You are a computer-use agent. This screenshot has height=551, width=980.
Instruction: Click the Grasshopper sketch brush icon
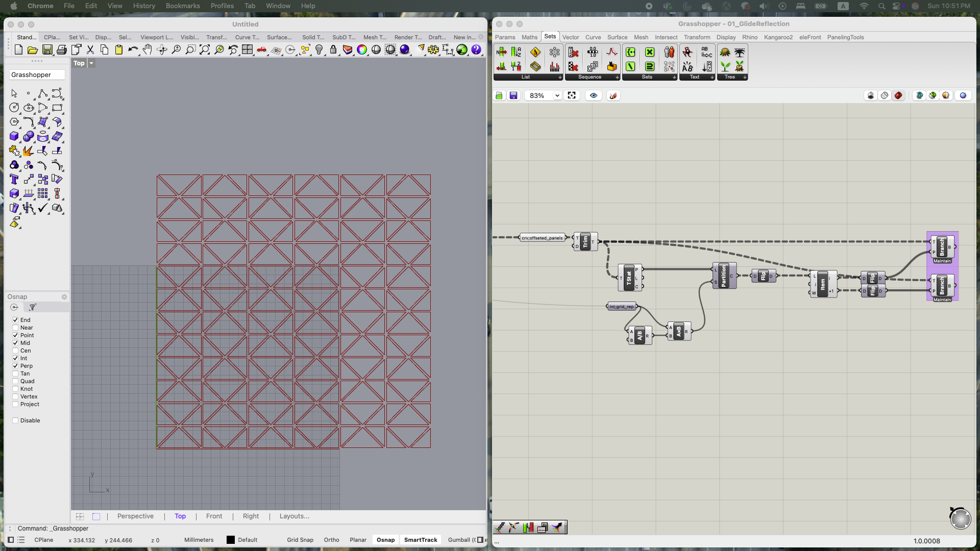614,95
